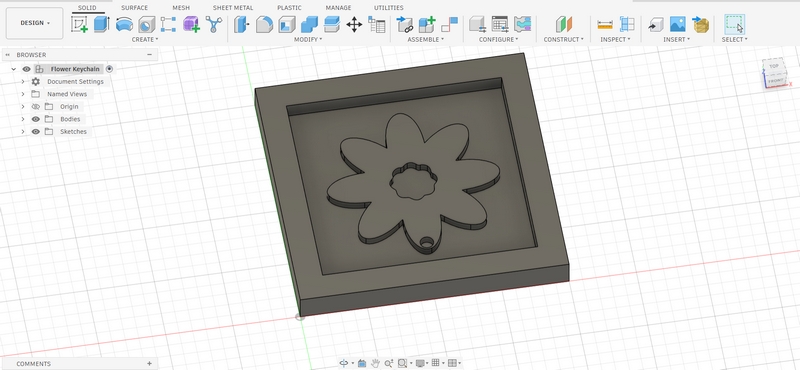Viewport: 800px width, 370px height.
Task: Hide the Bodies folder
Action: click(x=35, y=119)
